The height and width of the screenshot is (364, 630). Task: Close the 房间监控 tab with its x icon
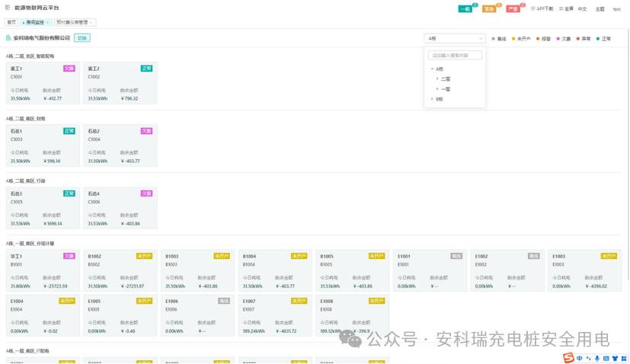click(x=47, y=23)
